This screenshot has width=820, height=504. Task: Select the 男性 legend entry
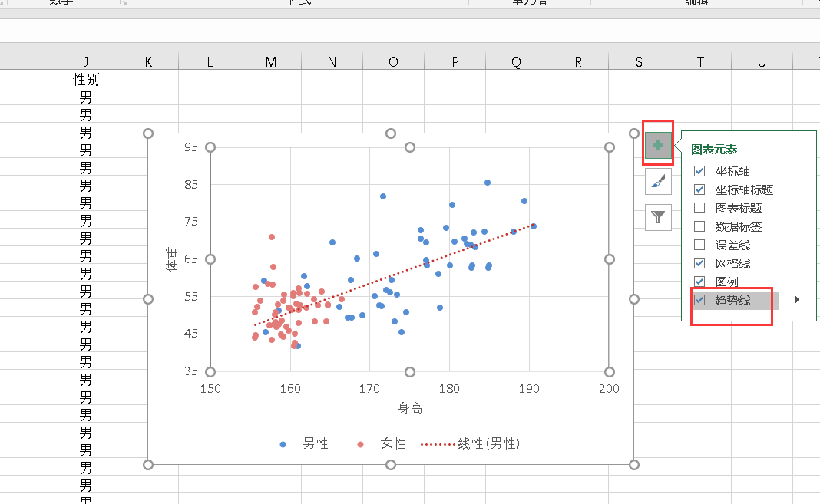(x=313, y=443)
